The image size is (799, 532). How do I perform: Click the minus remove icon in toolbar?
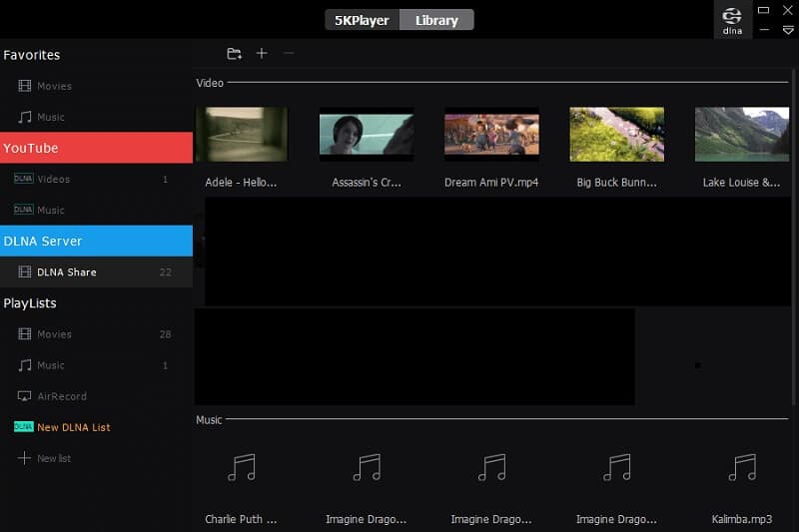(x=289, y=53)
